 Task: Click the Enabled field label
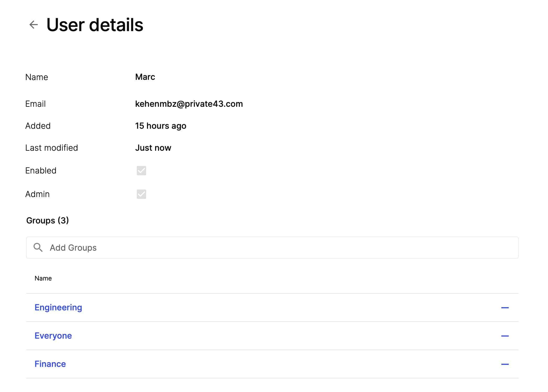[41, 171]
